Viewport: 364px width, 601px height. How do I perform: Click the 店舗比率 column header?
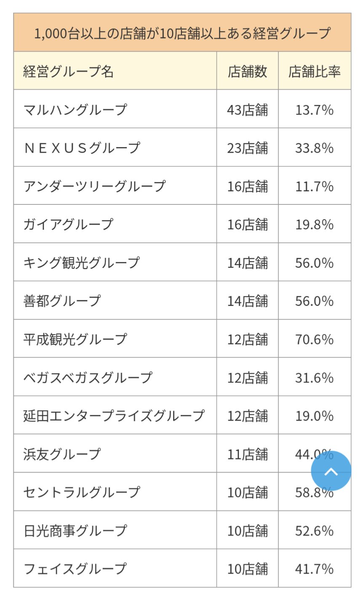coord(315,71)
